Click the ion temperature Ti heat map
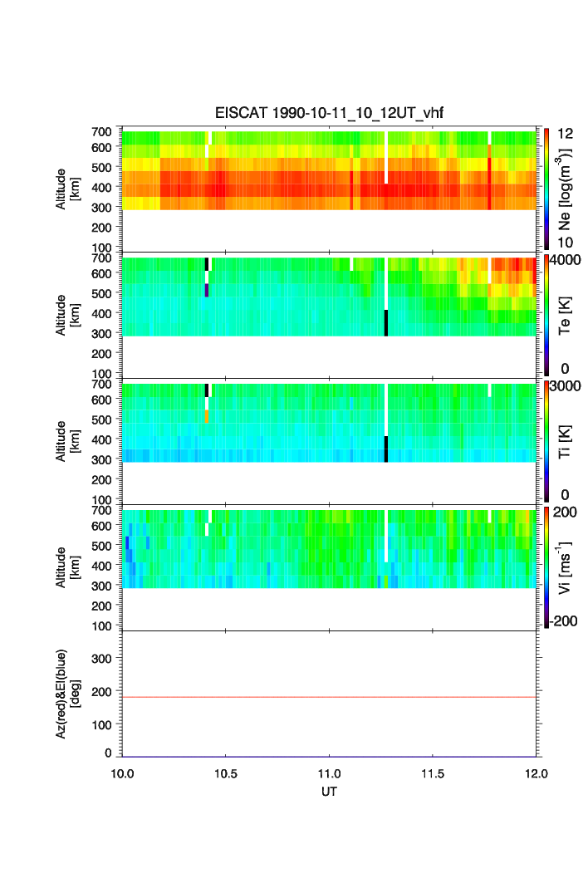Screen dimensions: 588x883 [x=329, y=423]
